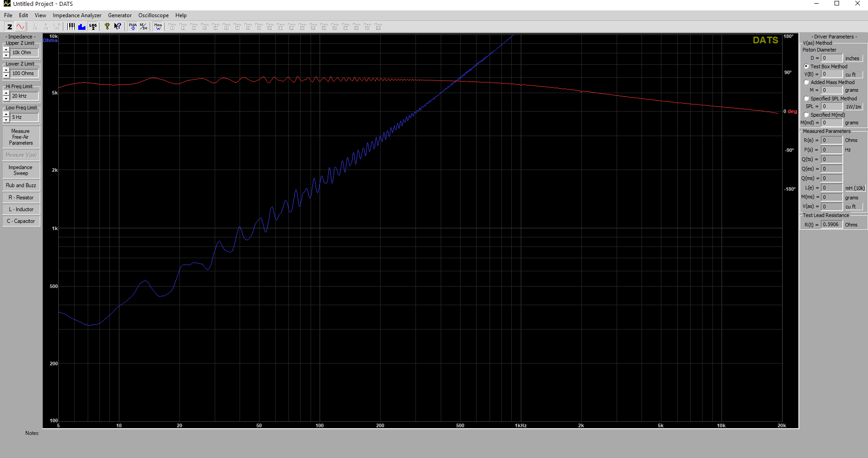Open the Help menu
868x458 pixels.
point(181,15)
